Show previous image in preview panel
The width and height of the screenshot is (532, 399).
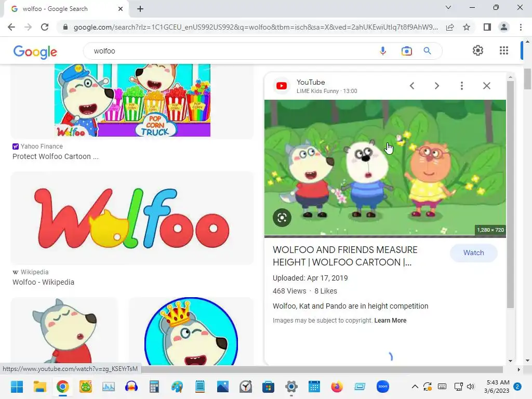tap(412, 86)
